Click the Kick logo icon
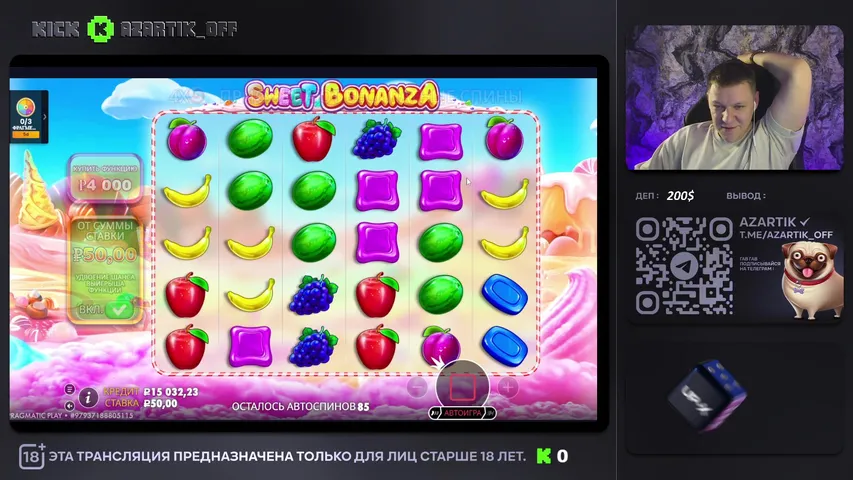853x480 pixels. tap(101, 29)
